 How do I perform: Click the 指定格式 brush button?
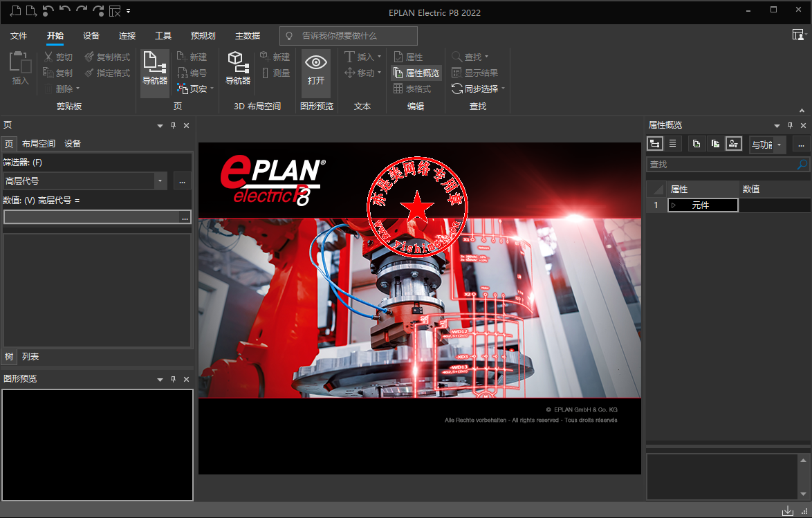tap(107, 73)
